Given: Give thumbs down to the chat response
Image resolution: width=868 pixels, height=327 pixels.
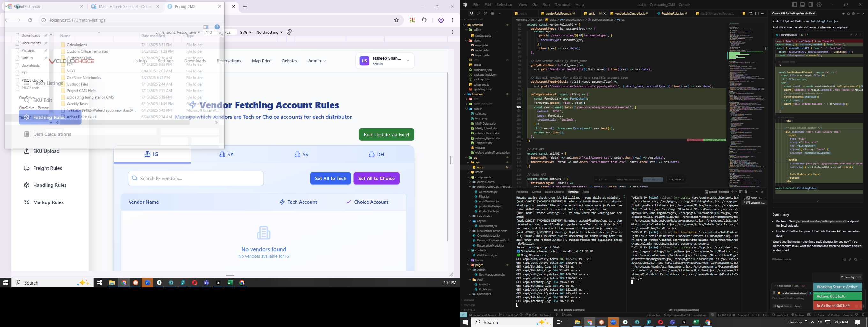Looking at the screenshot, I should point(850,259).
